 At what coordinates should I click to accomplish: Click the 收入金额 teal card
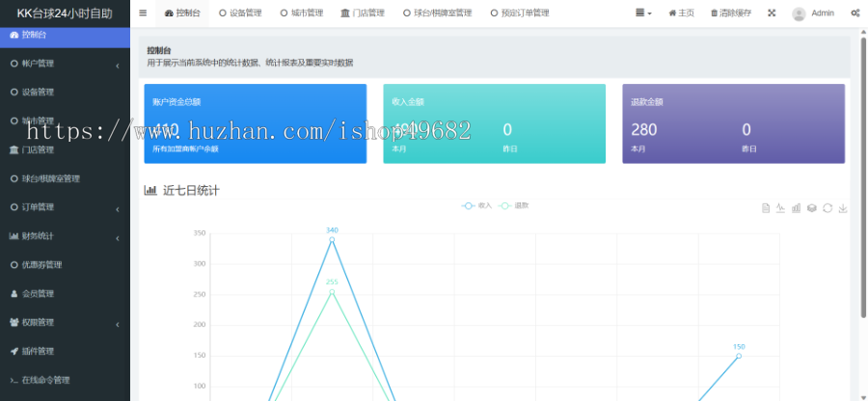(x=495, y=123)
